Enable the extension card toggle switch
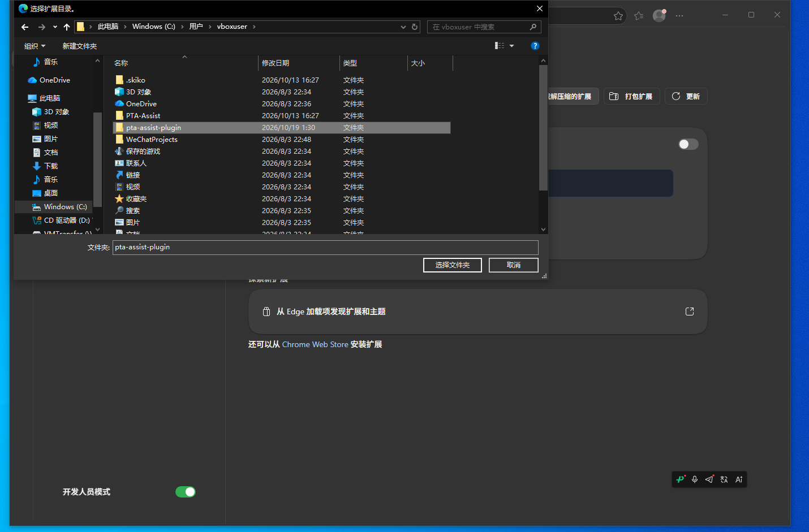809x532 pixels. [x=688, y=144]
